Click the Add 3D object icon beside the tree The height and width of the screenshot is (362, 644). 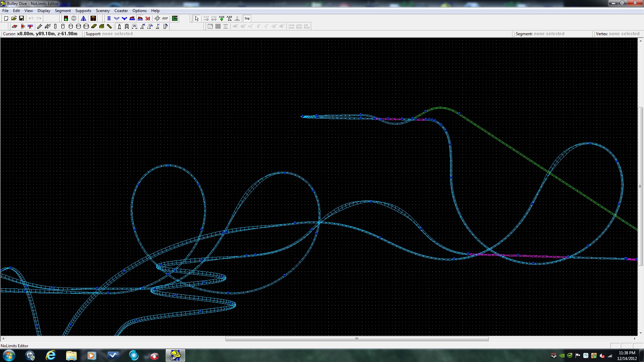[x=229, y=18]
